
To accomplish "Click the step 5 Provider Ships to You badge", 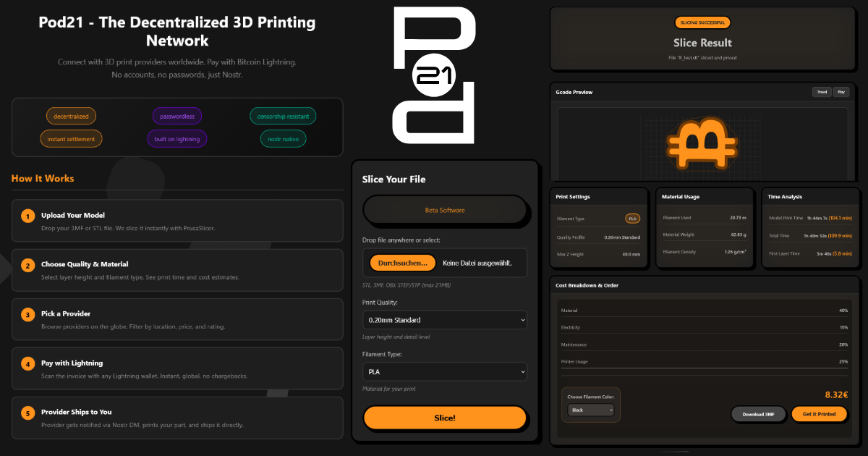I will point(28,413).
